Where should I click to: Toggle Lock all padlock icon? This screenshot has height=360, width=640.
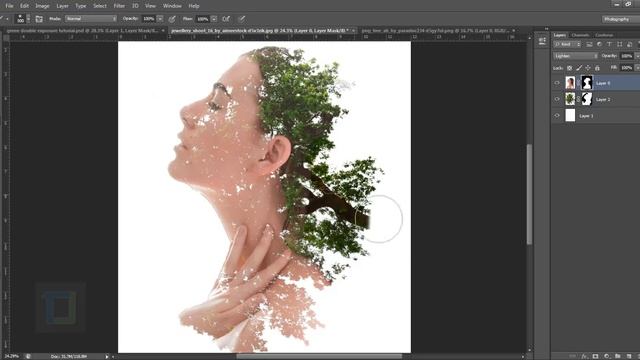click(x=597, y=68)
